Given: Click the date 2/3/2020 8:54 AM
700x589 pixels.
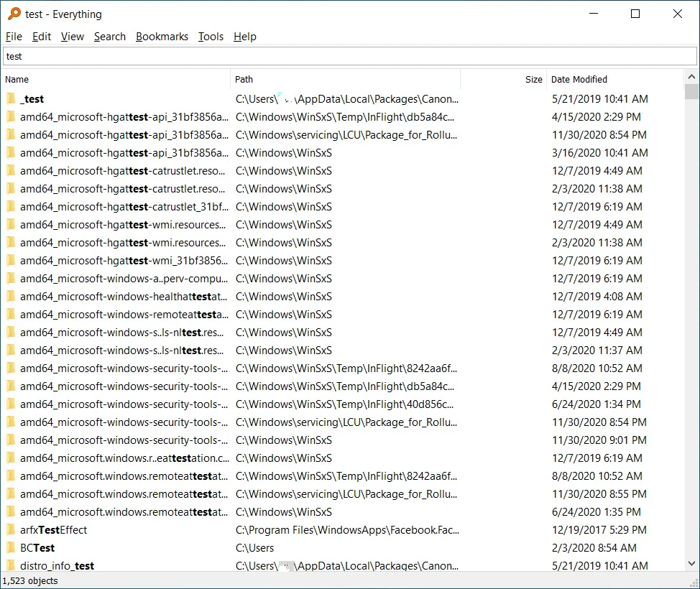Looking at the screenshot, I should 594,547.
